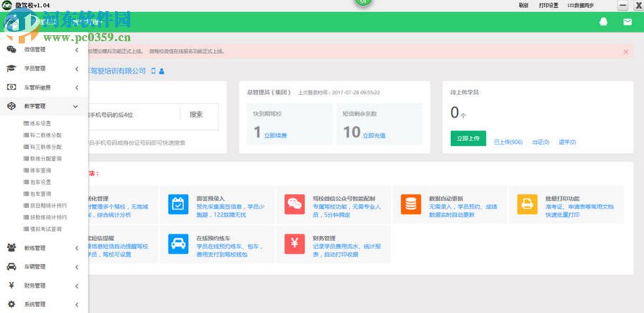Click the orange 数据自动更新 database icon
This screenshot has width=644, height=313.
click(410, 204)
